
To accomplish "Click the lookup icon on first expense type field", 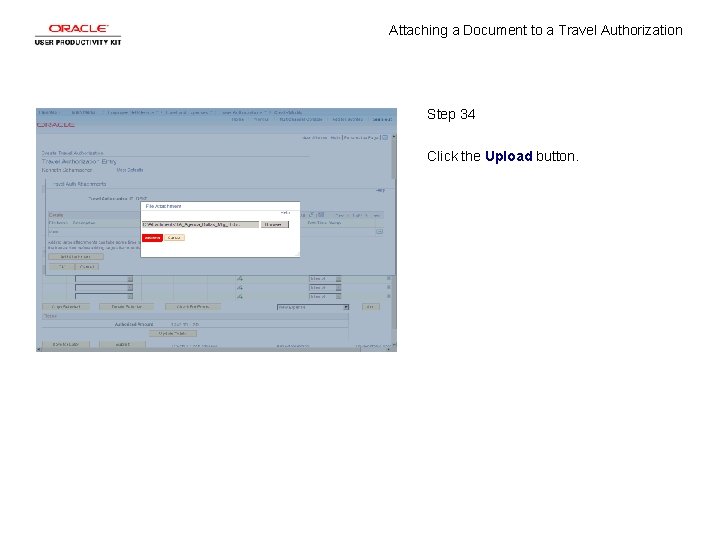I will click(x=130, y=279).
